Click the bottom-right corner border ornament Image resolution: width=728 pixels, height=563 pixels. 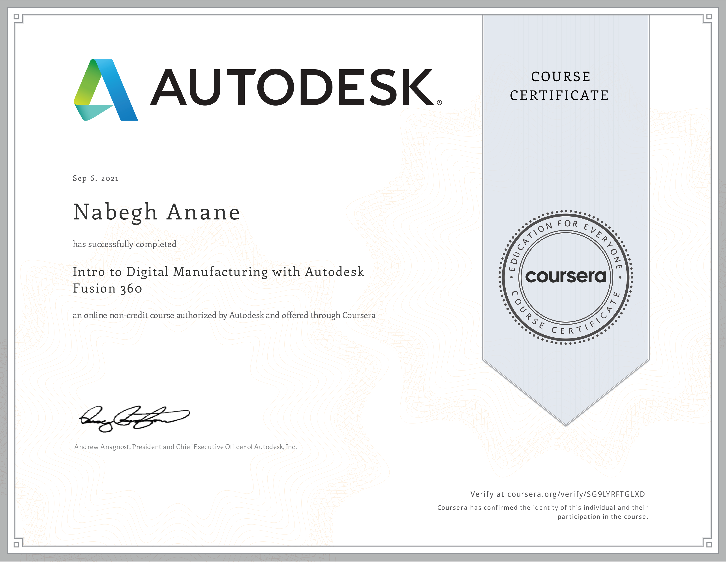[709, 545]
